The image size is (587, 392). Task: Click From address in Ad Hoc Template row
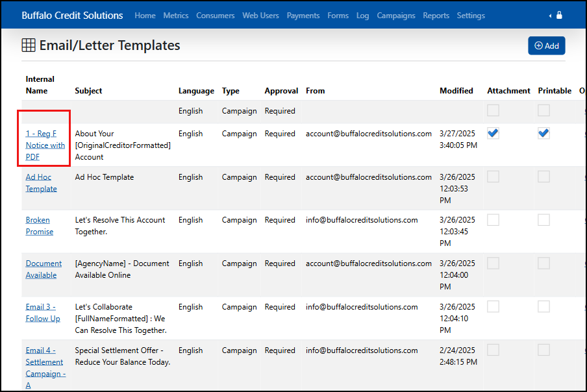369,177
